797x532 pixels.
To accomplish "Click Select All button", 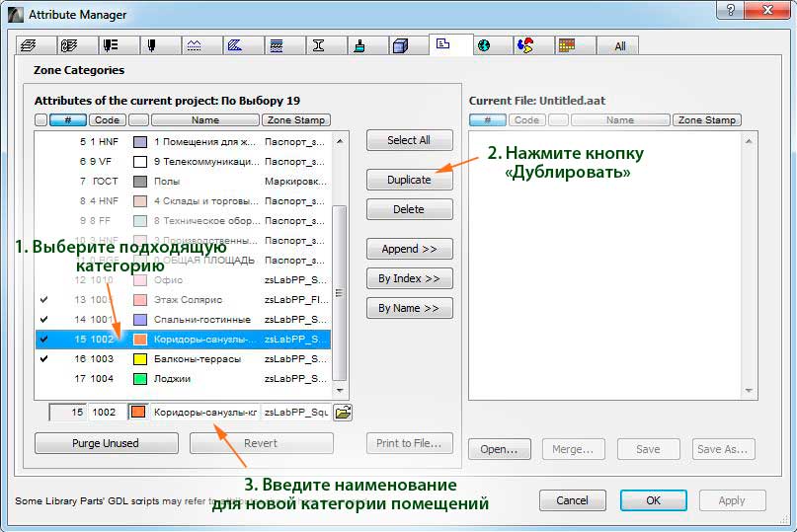I will click(409, 140).
